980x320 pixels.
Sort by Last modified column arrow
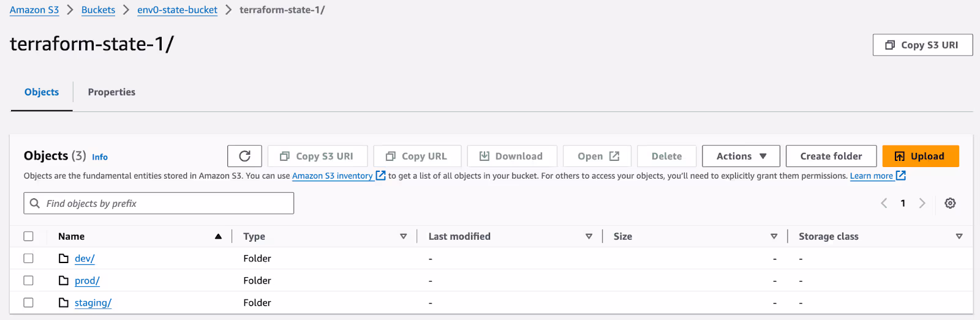(x=589, y=236)
